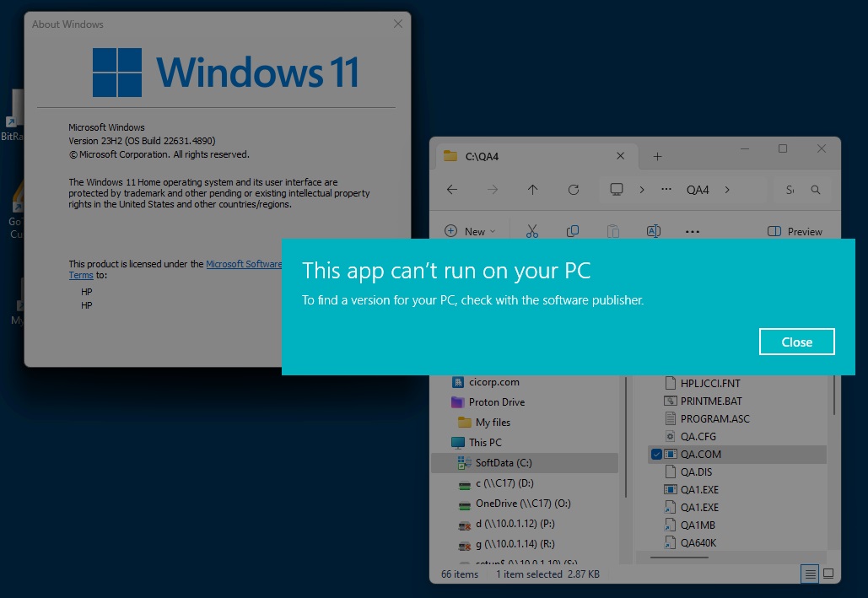
Task: Maximize the File Explorer window
Action: click(783, 148)
